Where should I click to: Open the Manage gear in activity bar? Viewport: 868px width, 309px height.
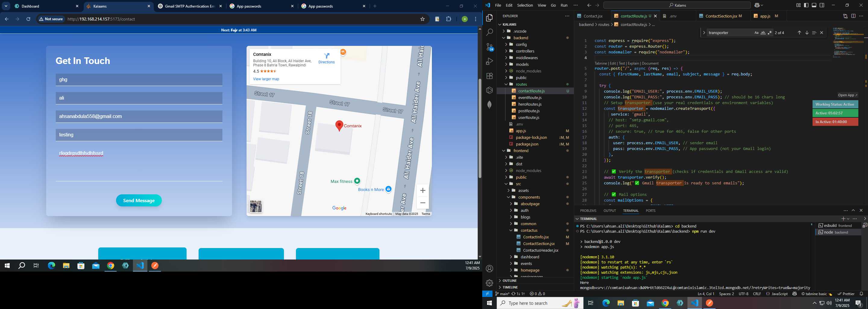489,283
